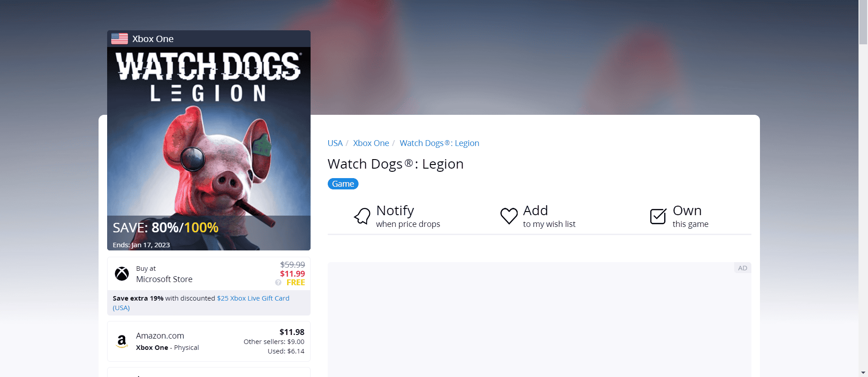Click the page scrollbar down arrow
Viewport: 868px width, 377px height.
pyautogui.click(x=863, y=372)
